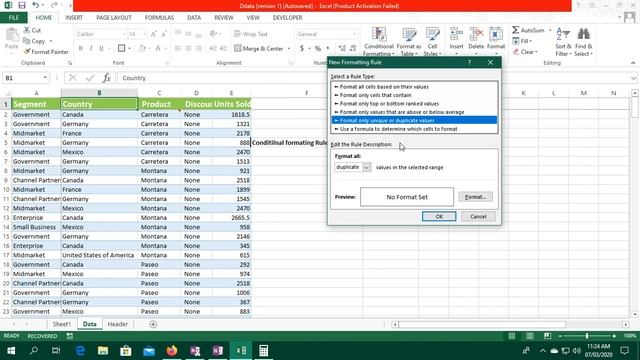This screenshot has height=360, width=640.
Task: Switch to the INSERT ribbon tab
Action: click(74, 18)
